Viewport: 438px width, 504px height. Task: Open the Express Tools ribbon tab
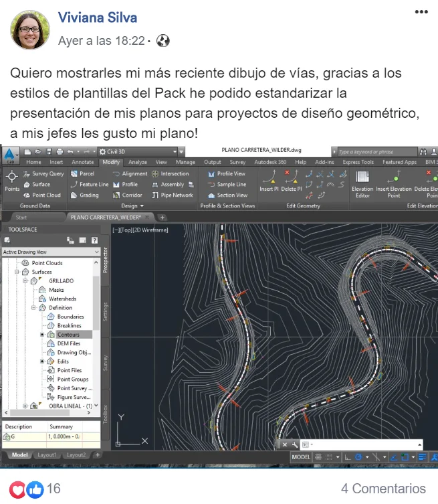[x=358, y=163]
